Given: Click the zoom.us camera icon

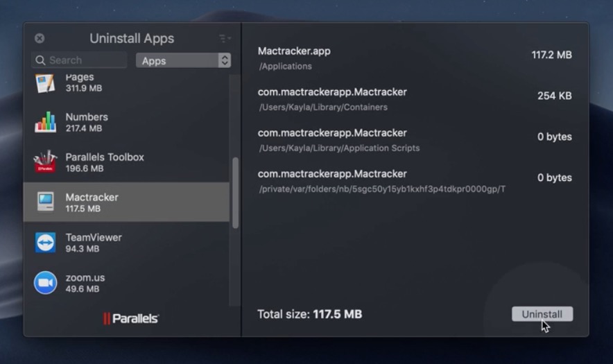Looking at the screenshot, I should (45, 283).
